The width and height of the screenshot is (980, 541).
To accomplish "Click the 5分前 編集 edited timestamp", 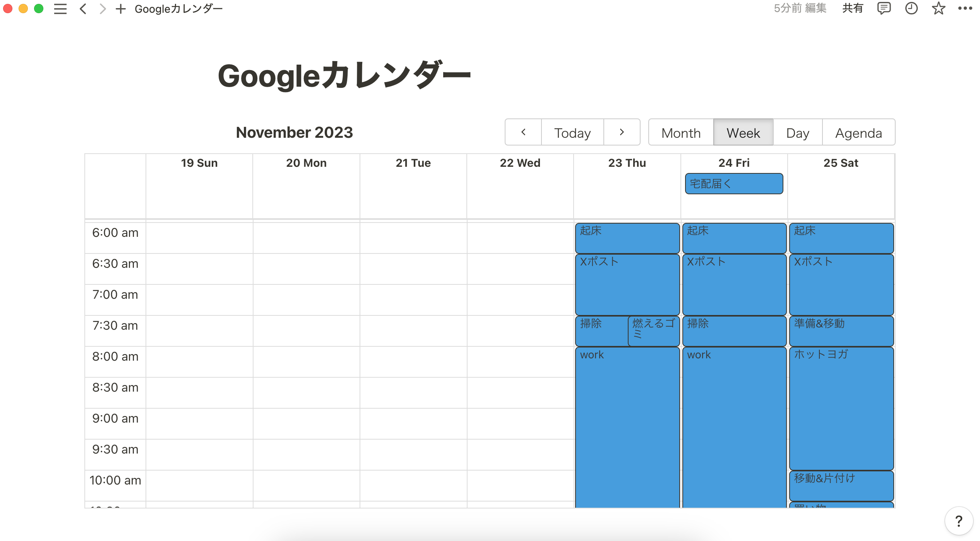I will click(x=800, y=8).
